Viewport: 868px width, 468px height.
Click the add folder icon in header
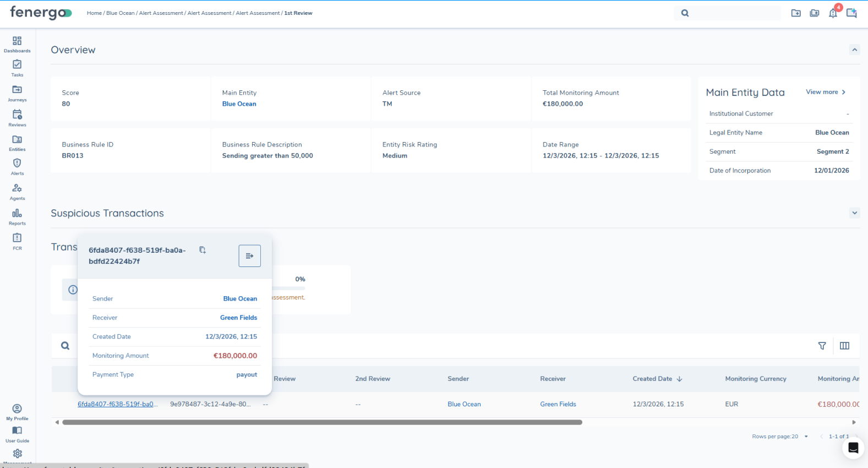pos(796,13)
